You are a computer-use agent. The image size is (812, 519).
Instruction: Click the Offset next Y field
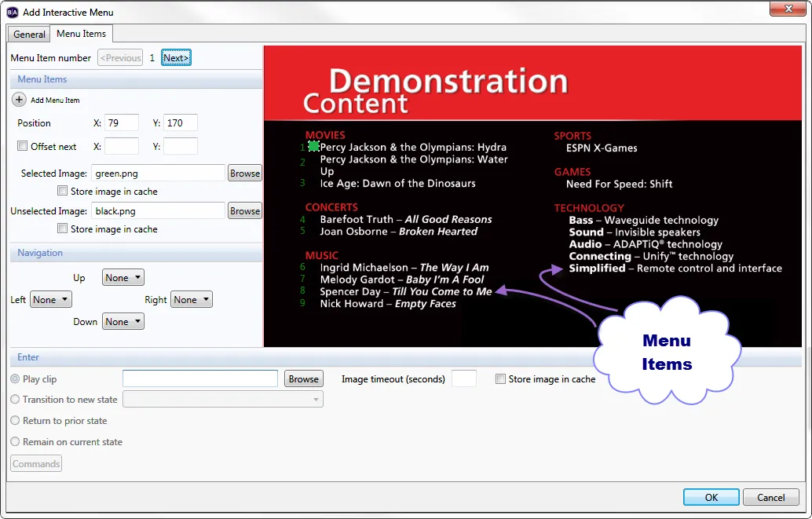pyautogui.click(x=181, y=146)
